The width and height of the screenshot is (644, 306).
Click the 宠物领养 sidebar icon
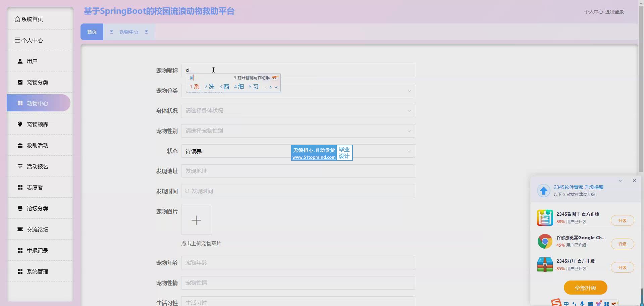[20, 124]
